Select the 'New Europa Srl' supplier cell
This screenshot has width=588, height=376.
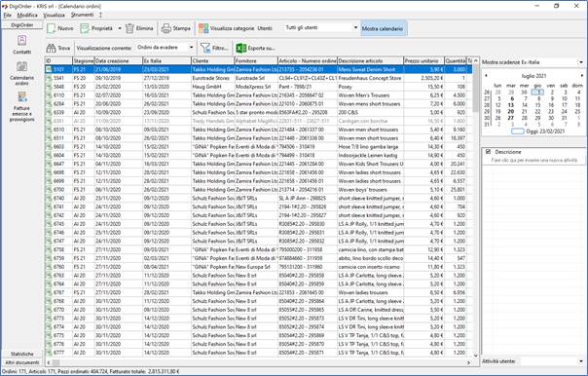click(x=256, y=267)
